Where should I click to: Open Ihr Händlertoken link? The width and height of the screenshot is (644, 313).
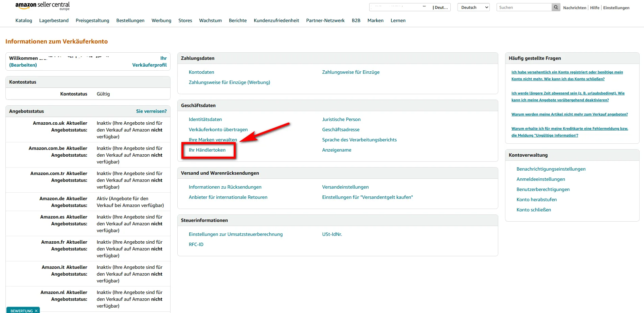coord(207,150)
